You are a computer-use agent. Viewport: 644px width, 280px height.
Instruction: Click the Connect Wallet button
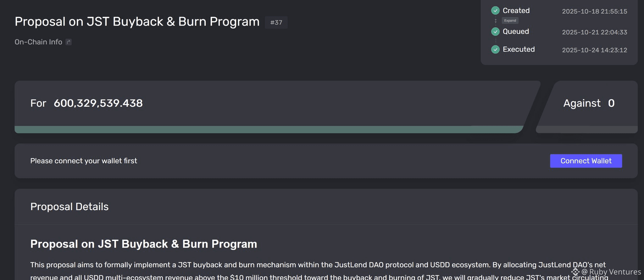586,161
